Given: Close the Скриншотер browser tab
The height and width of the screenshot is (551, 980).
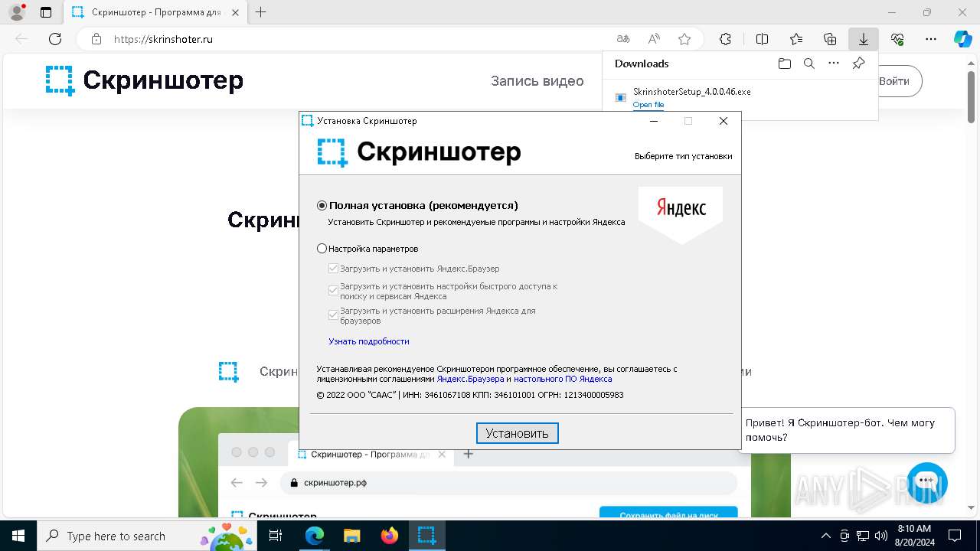Looking at the screenshot, I should pyautogui.click(x=234, y=12).
